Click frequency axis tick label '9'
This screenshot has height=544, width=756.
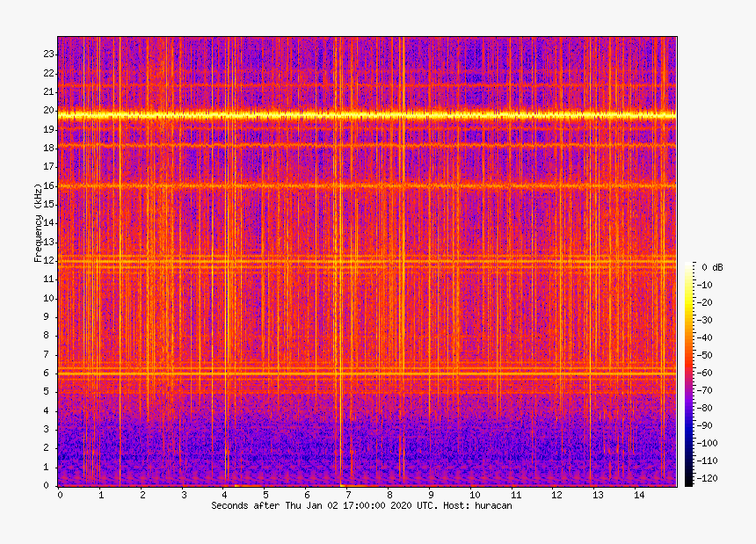[x=47, y=316]
